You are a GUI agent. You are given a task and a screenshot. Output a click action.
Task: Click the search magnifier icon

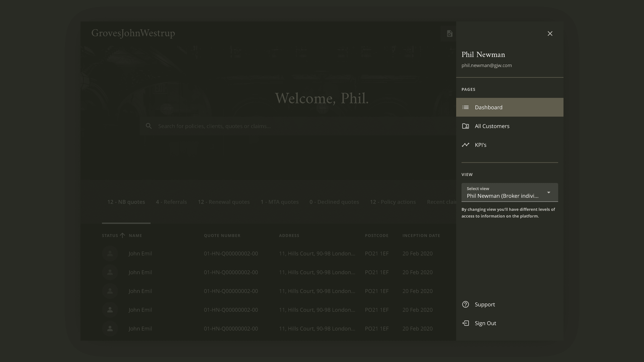[x=149, y=126]
